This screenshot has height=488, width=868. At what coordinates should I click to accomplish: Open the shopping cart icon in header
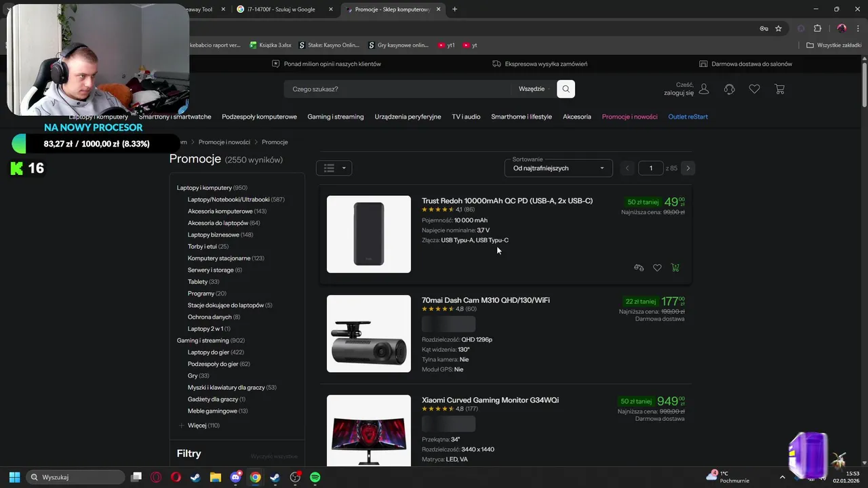[x=779, y=89]
